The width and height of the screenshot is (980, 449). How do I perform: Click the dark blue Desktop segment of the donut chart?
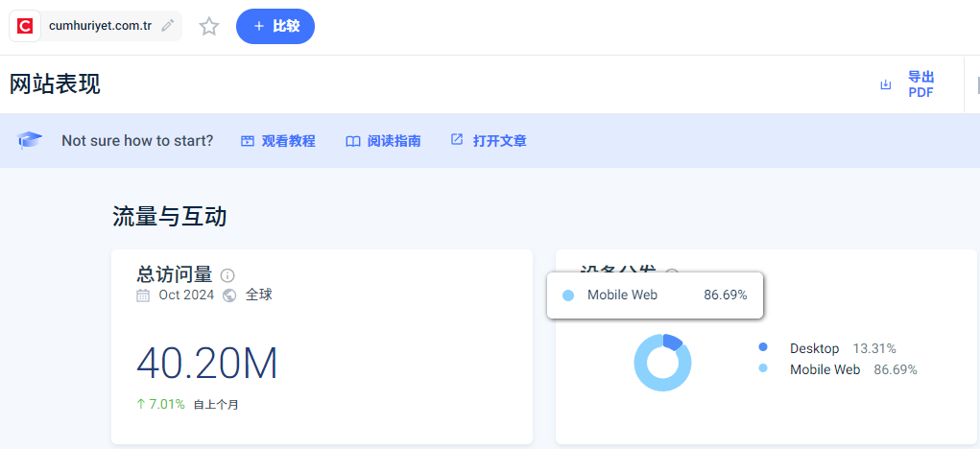(x=672, y=342)
